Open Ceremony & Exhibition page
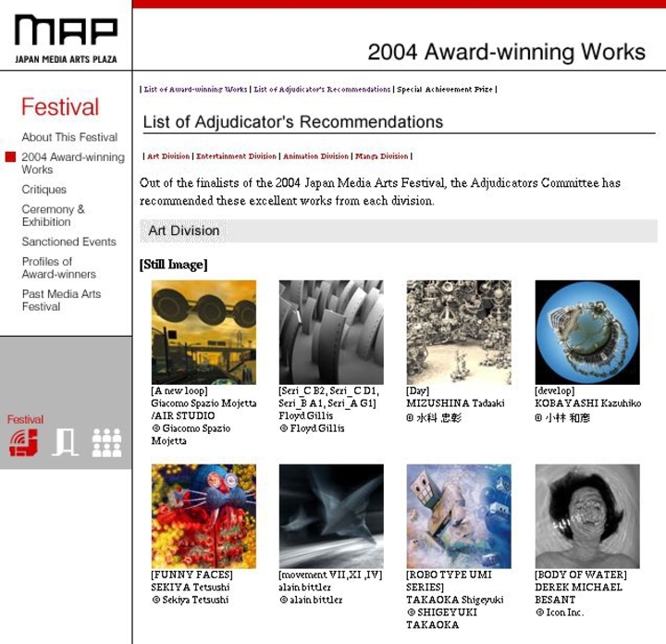Screen dimensions: 666x644 53,216
